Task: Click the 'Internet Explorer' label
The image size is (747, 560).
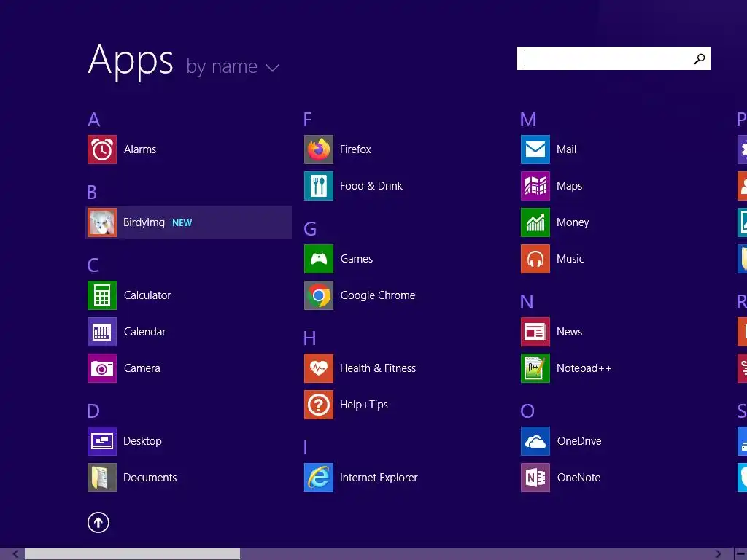Action: tap(379, 478)
